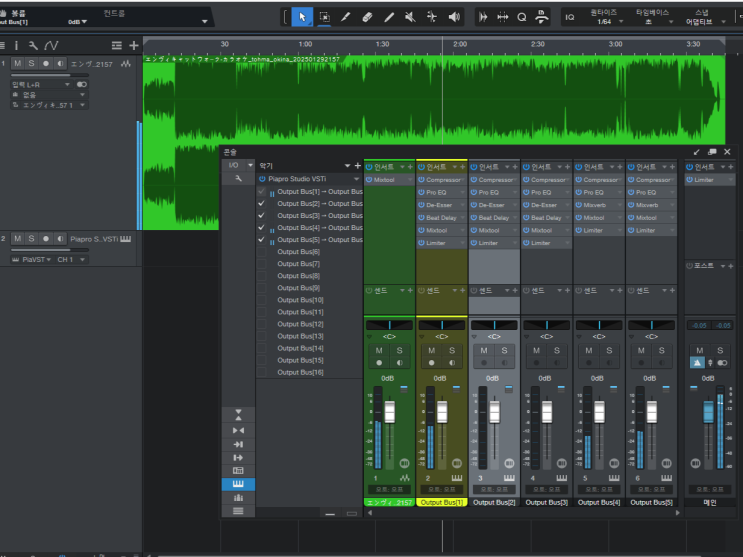The height and width of the screenshot is (557, 743).
Task: Select the Arrow tool in the toolbar
Action: 303,17
